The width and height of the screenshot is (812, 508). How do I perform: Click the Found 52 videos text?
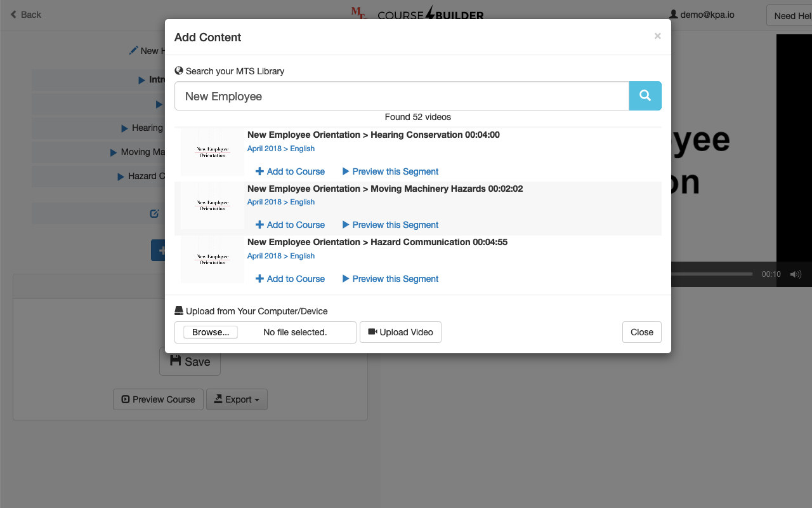click(418, 117)
